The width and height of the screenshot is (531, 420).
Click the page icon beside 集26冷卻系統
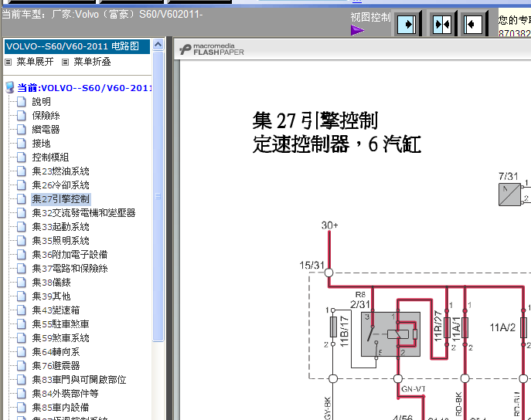click(22, 185)
